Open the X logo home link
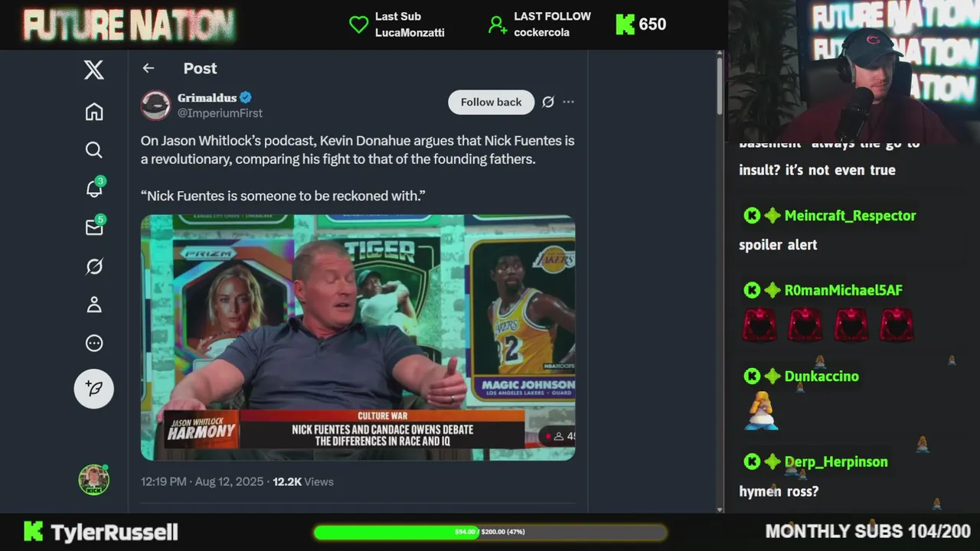This screenshot has width=980, height=551. click(x=93, y=70)
